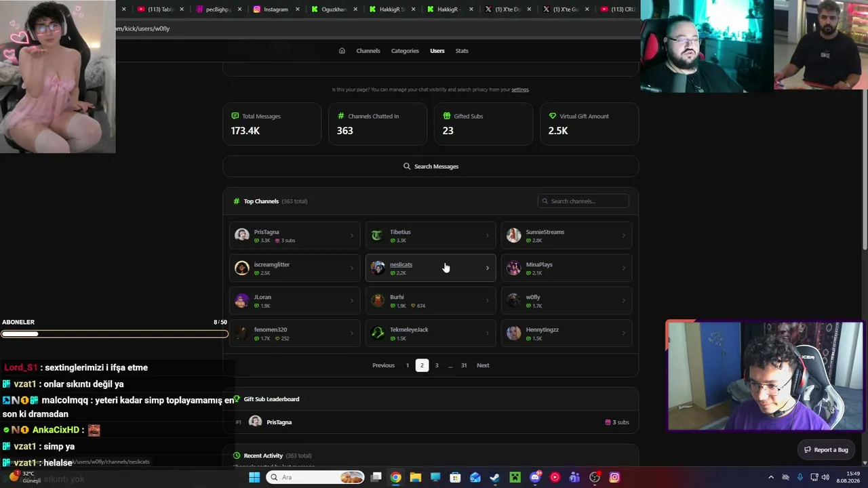Jump to page 1 of channels
The image size is (868, 488).
(408, 365)
